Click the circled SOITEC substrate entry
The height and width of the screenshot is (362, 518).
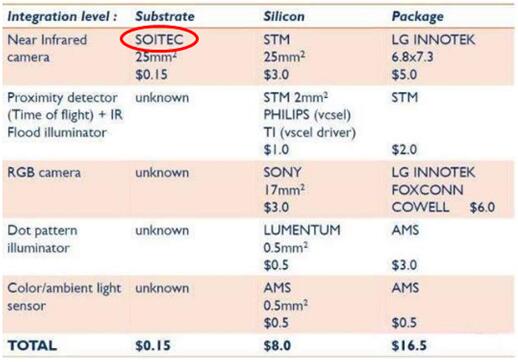coord(159,40)
